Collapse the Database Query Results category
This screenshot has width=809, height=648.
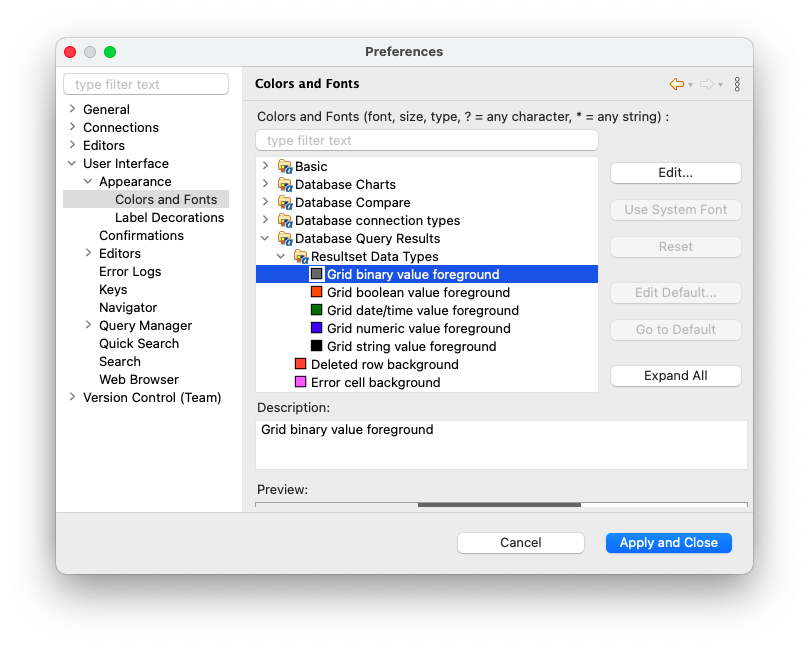(265, 238)
